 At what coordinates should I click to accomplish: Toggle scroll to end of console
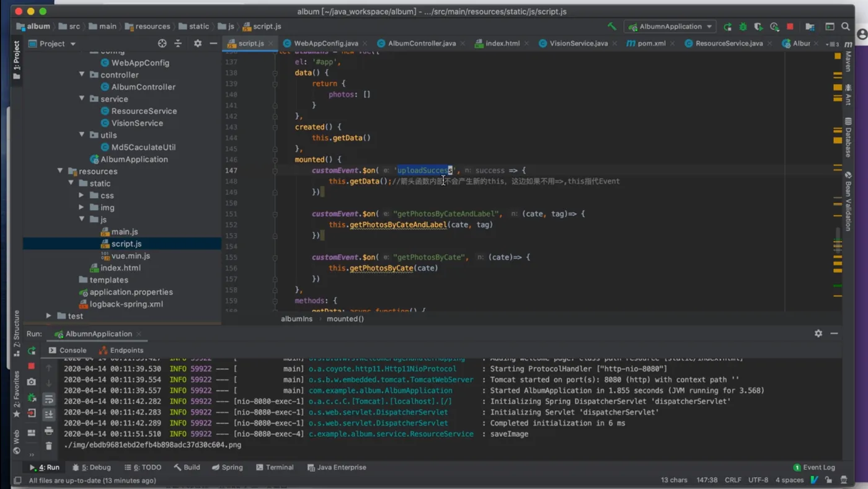pyautogui.click(x=49, y=415)
